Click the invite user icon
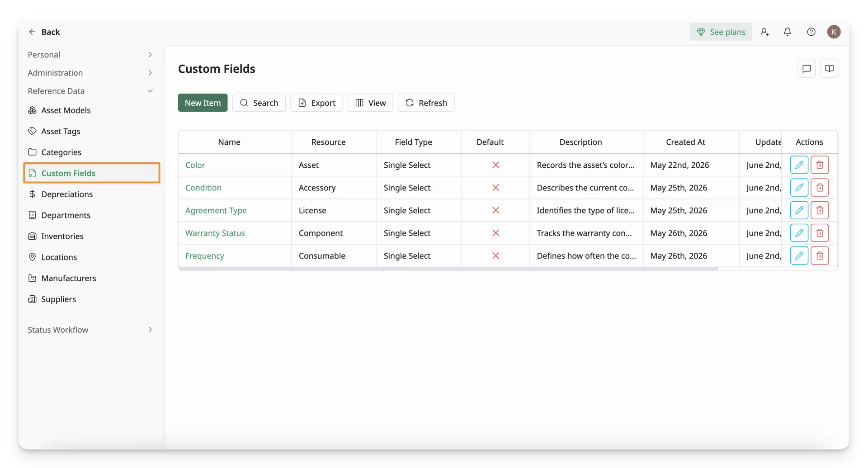The image size is (868, 468). click(764, 32)
